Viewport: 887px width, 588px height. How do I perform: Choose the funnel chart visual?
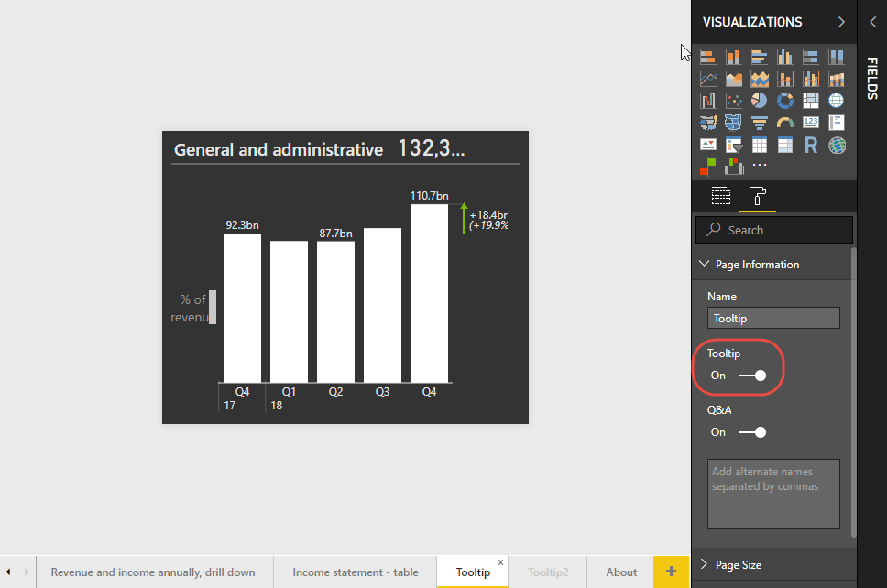click(x=760, y=123)
